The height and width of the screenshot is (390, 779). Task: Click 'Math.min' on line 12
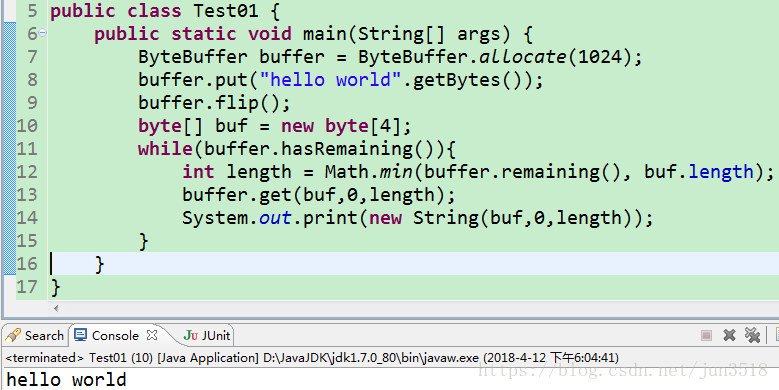[x=368, y=171]
